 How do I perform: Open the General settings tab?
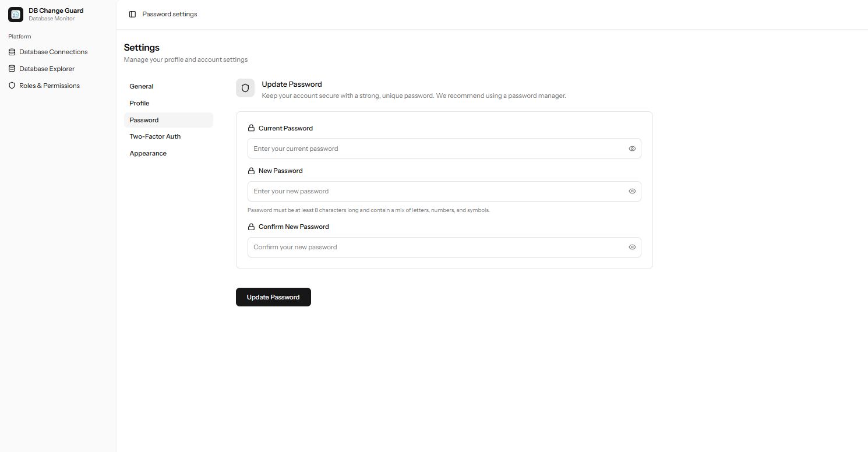[x=142, y=86]
